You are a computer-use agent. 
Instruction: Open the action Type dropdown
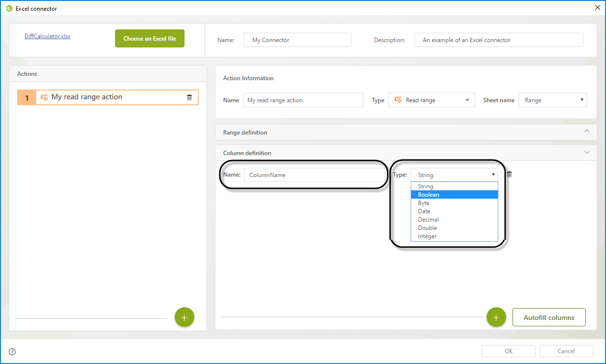coord(431,100)
